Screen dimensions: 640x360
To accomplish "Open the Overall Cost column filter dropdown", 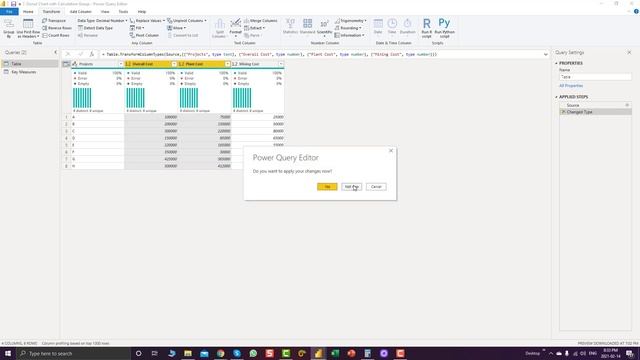I will pyautogui.click(x=174, y=64).
